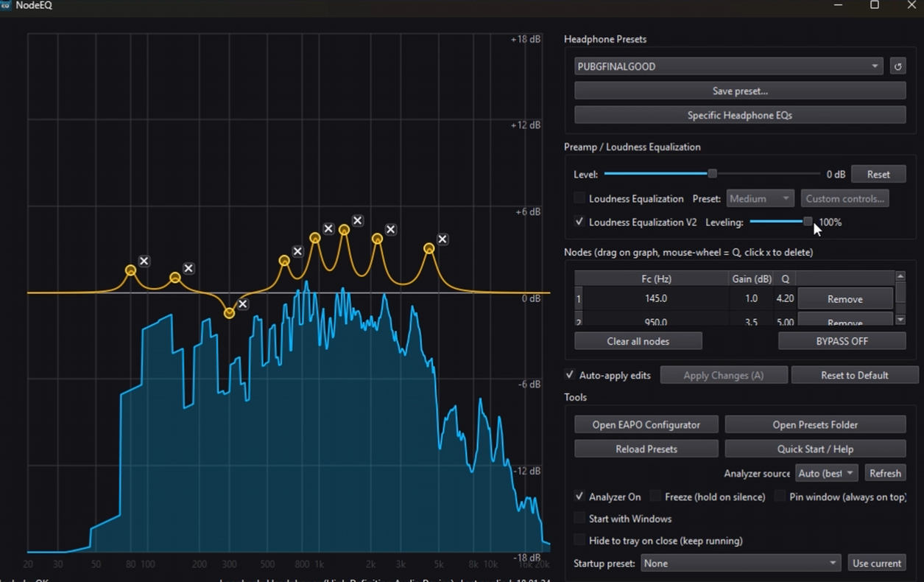Image resolution: width=924 pixels, height=582 pixels.
Task: Select the 5.00 Q cell in row 2
Action: point(785,321)
